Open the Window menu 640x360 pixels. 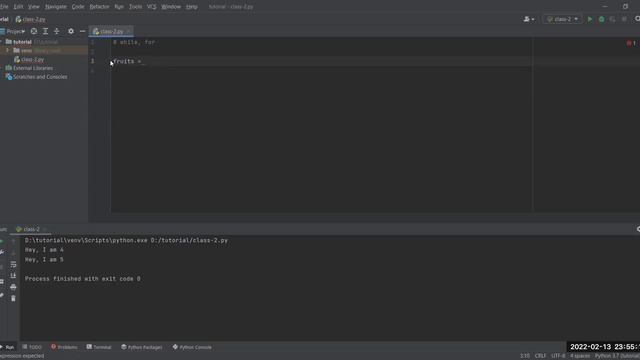pyautogui.click(x=171, y=7)
